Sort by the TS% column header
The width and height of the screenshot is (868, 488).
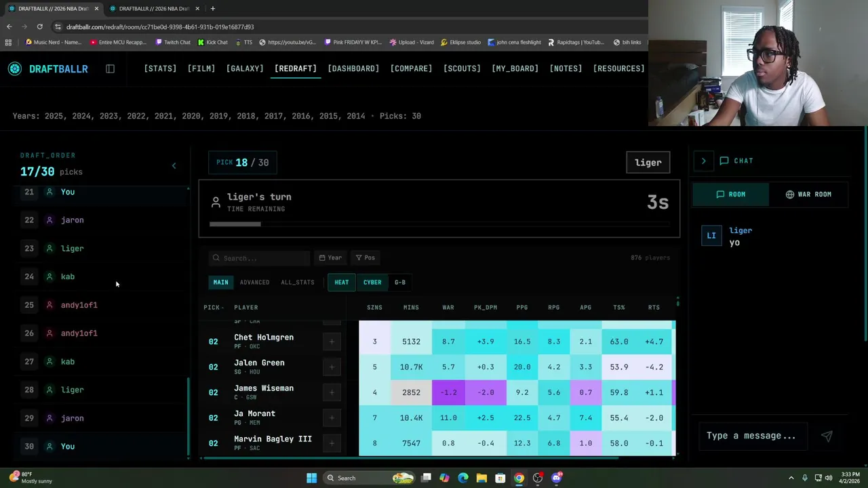(x=619, y=308)
